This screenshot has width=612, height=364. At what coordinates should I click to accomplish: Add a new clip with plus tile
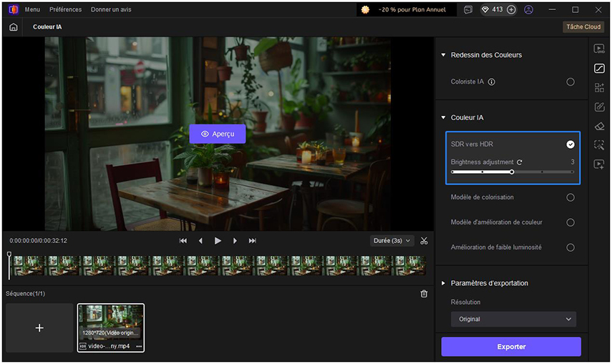tap(39, 328)
